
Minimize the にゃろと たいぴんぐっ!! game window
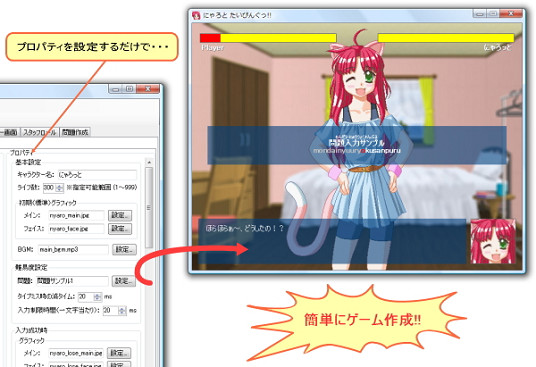tap(480, 14)
